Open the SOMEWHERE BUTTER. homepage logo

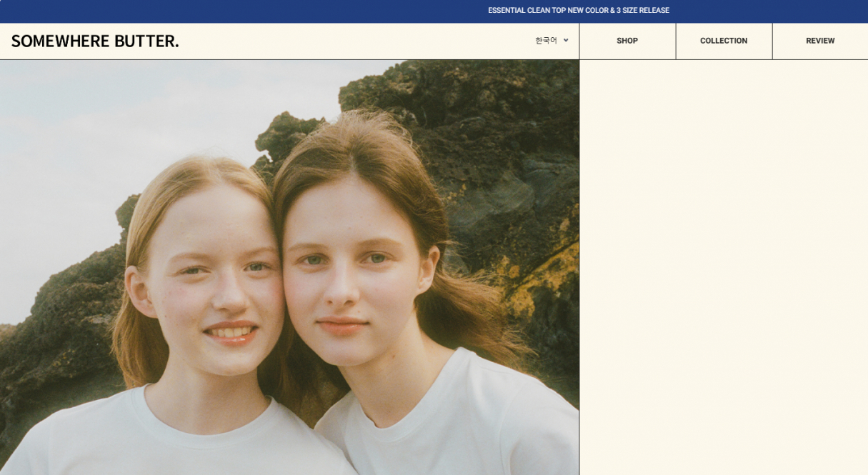click(x=95, y=41)
